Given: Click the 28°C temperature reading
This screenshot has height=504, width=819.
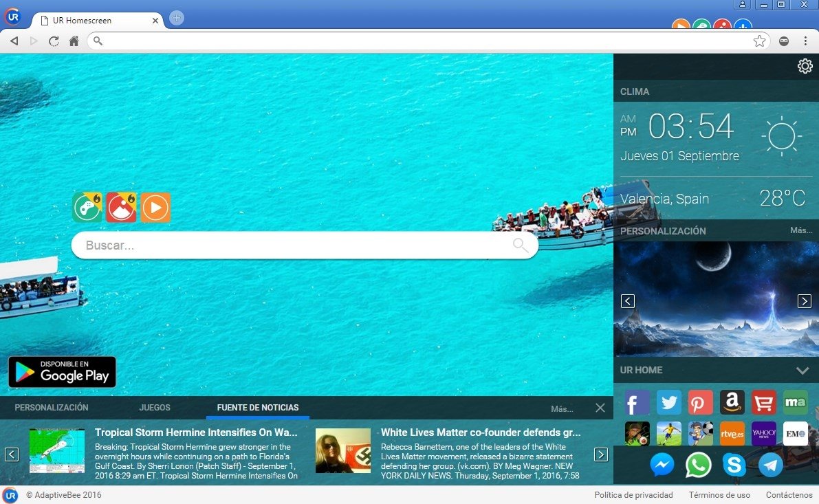Looking at the screenshot, I should click(x=782, y=198).
